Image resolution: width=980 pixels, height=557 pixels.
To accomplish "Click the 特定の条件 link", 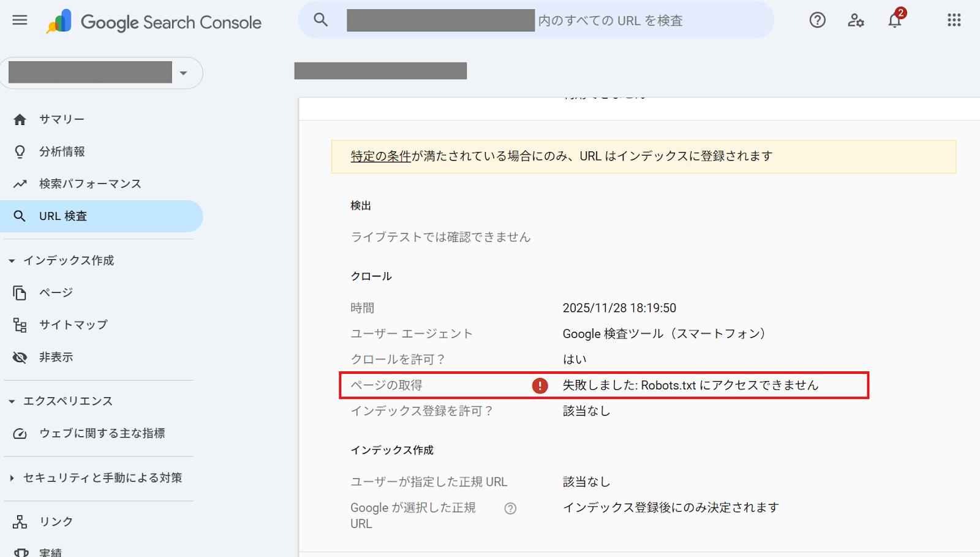I will 380,156.
